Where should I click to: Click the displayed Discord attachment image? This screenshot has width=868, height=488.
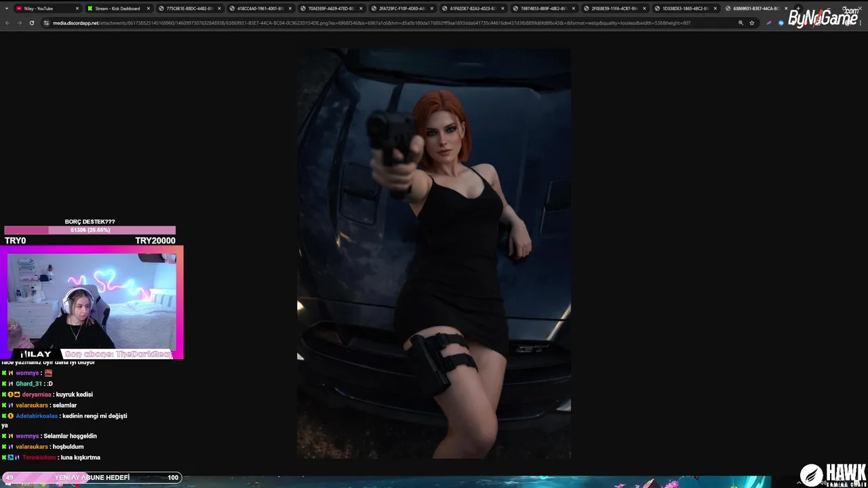433,253
